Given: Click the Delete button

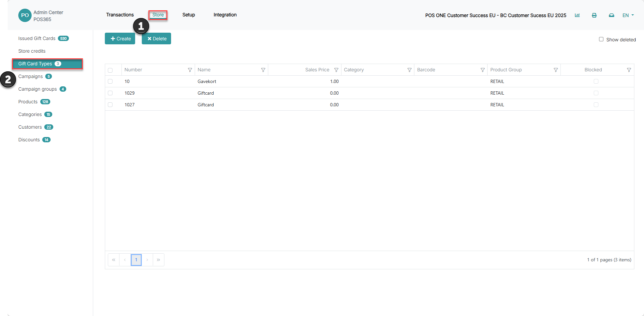Looking at the screenshot, I should tap(156, 39).
